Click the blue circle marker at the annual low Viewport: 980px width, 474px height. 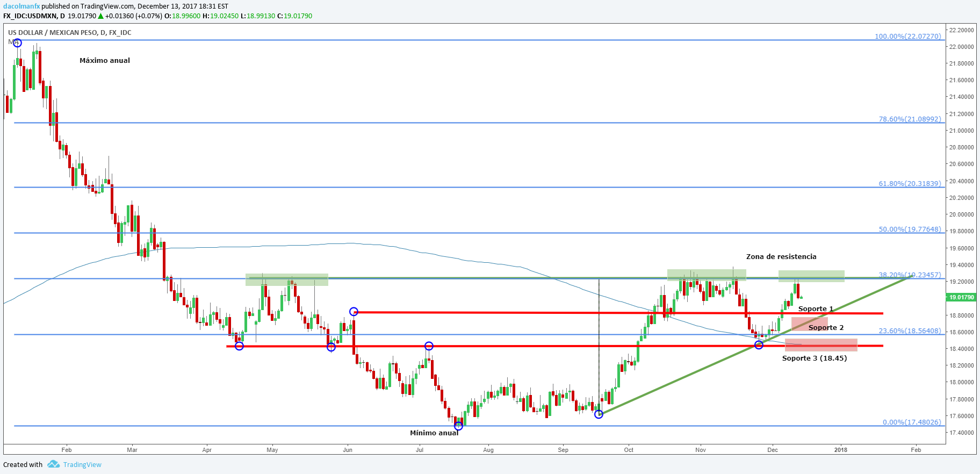(458, 426)
